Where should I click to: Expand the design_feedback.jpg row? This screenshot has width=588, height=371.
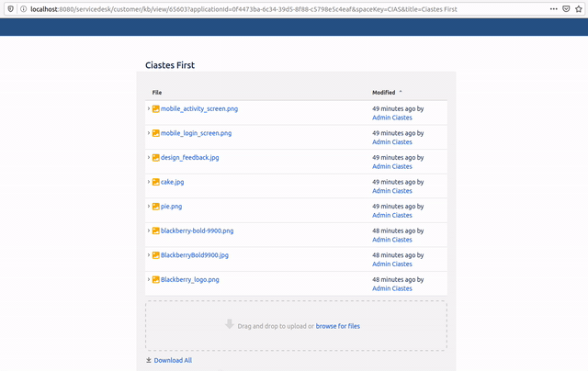(x=149, y=157)
